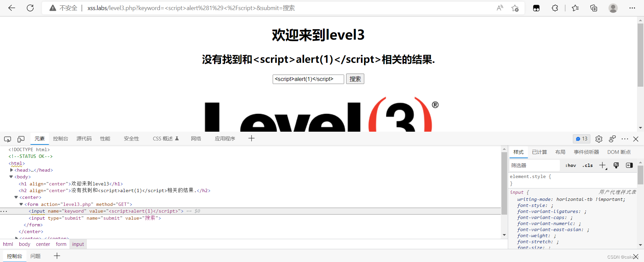Open browser Settings and more menu
Image resolution: width=644 pixels, height=262 pixels.
click(632, 8)
